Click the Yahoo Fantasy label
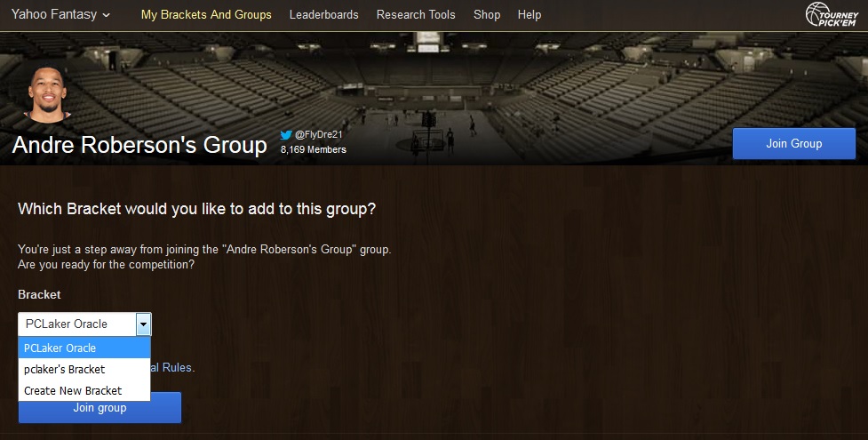This screenshot has width=868, height=440. (53, 14)
